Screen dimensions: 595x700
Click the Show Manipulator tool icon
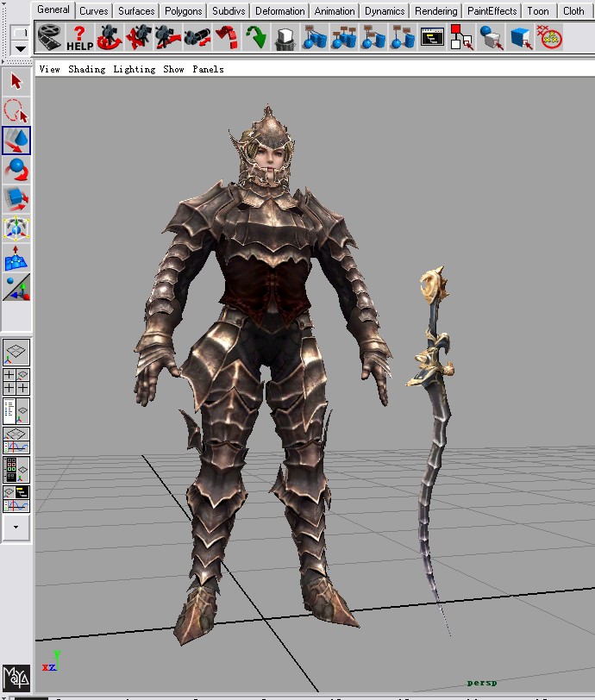point(16,287)
